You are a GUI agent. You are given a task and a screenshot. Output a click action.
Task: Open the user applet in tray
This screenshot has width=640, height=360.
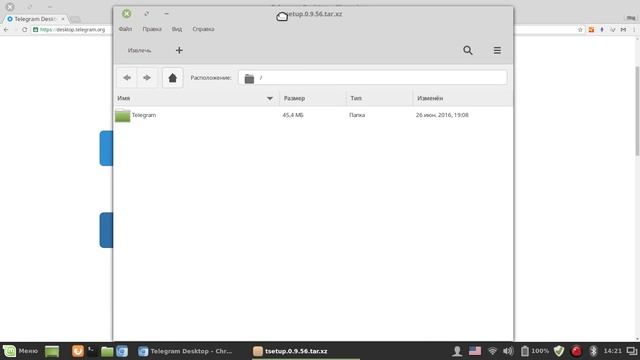pos(457,351)
